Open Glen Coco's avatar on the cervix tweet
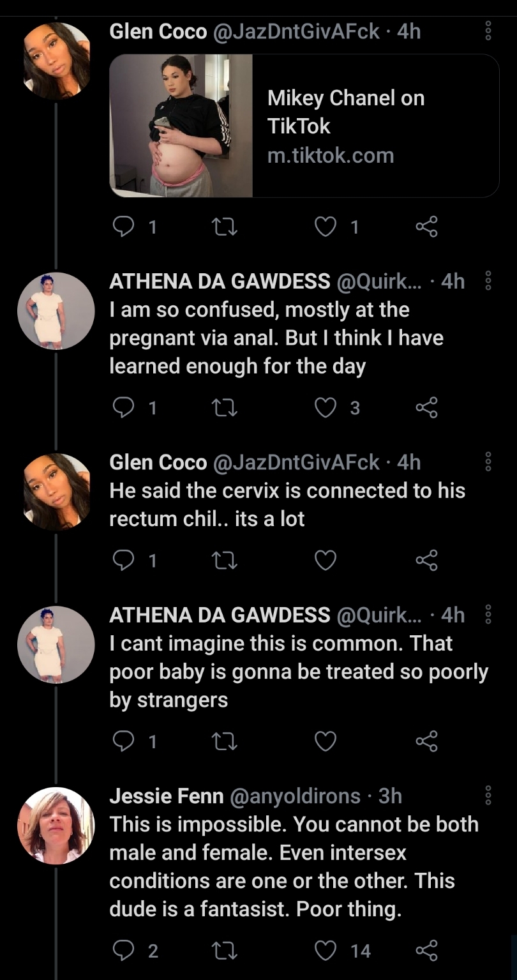 tap(56, 492)
